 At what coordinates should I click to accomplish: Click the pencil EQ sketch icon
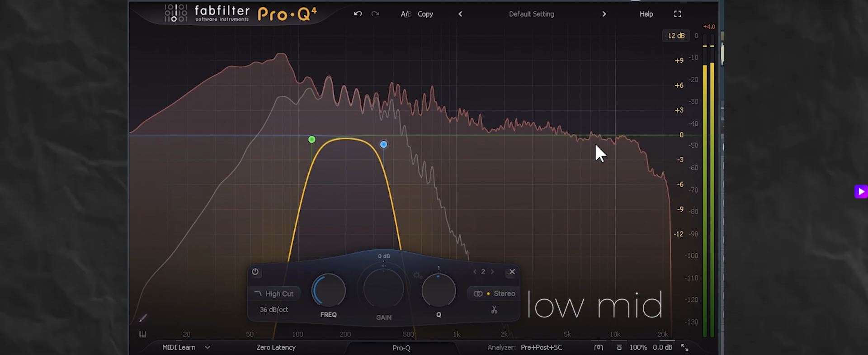point(143,318)
